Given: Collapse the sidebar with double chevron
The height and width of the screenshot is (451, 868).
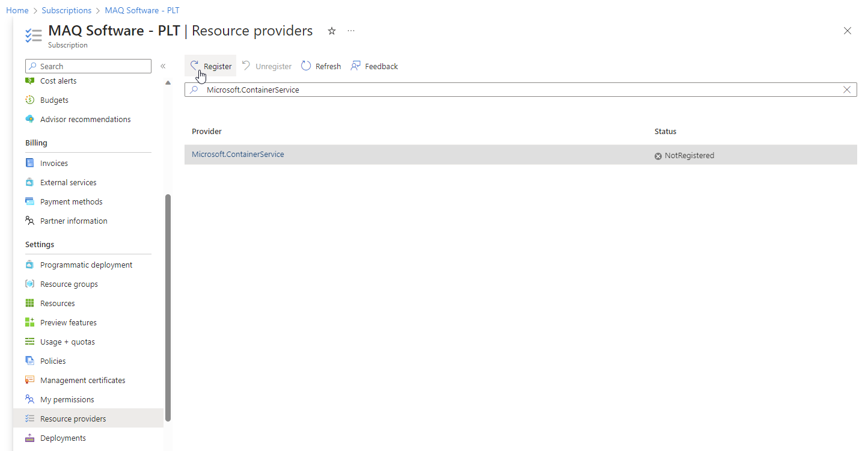Looking at the screenshot, I should pos(163,66).
